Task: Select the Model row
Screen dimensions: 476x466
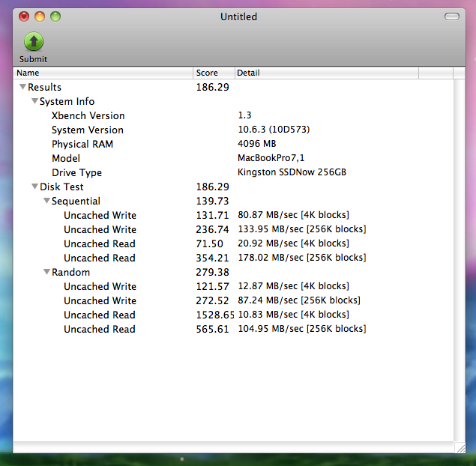Action: [x=233, y=158]
